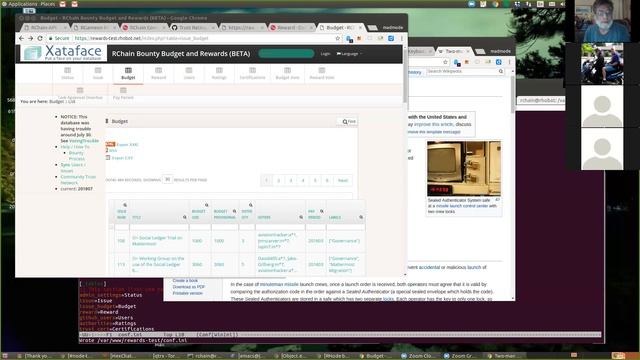Click search icon in Budget USD column
This screenshot has width=640, height=360.
coord(207,205)
